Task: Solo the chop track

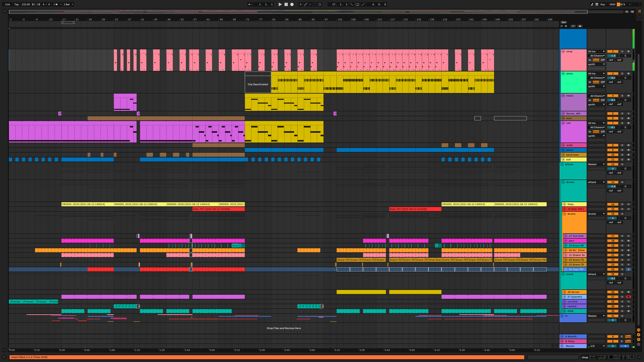Action: 622,52
